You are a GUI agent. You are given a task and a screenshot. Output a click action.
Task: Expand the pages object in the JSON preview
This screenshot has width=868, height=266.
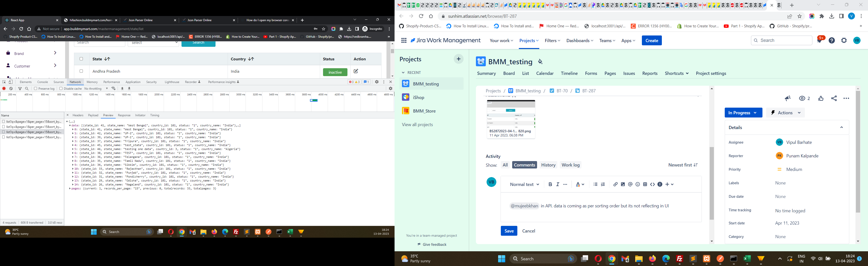pos(70,189)
